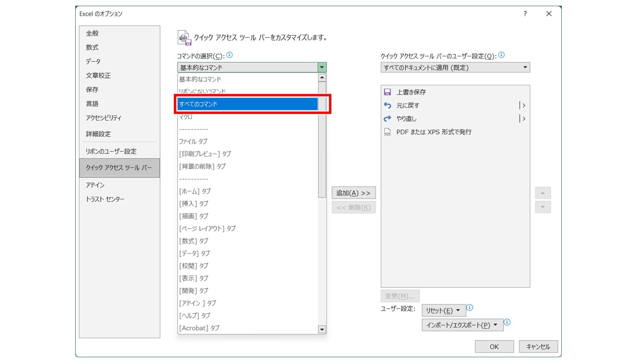Screen dimensions: 636x364
Task: Switch to the トラスト センター category
Action: (x=119, y=199)
